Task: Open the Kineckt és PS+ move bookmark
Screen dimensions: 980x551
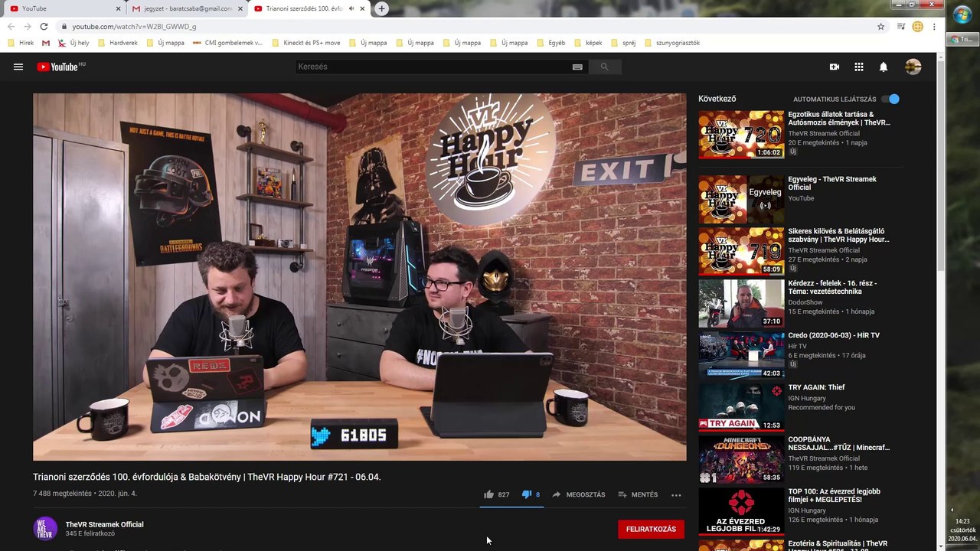Action: (x=305, y=43)
